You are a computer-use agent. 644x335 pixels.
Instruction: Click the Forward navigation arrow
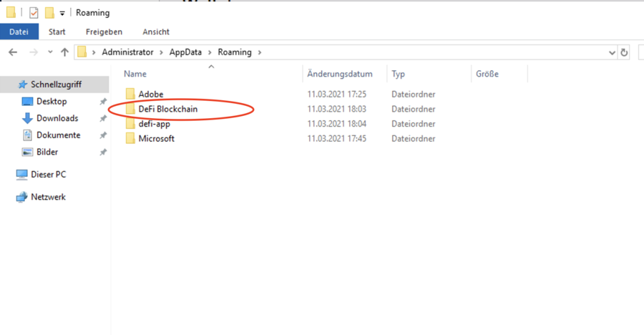[33, 52]
